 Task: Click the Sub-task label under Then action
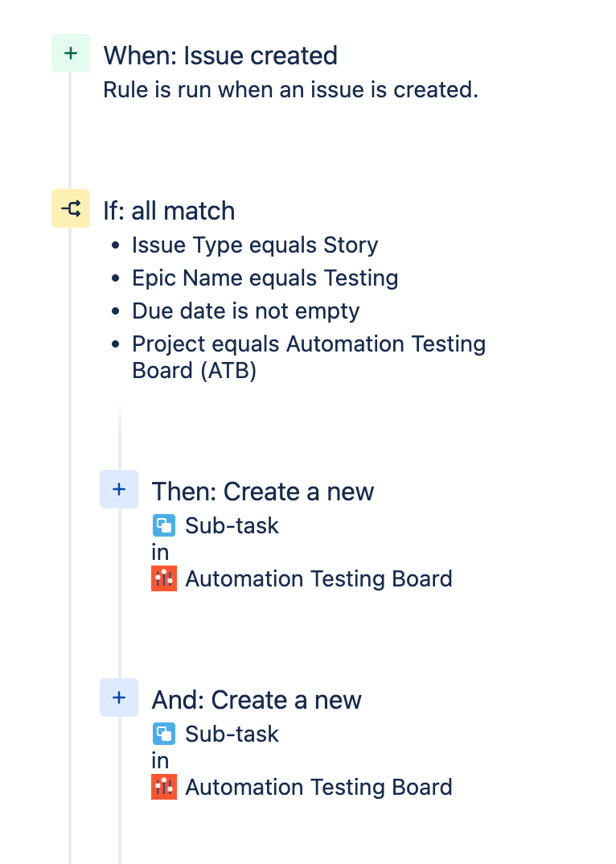[x=232, y=525]
